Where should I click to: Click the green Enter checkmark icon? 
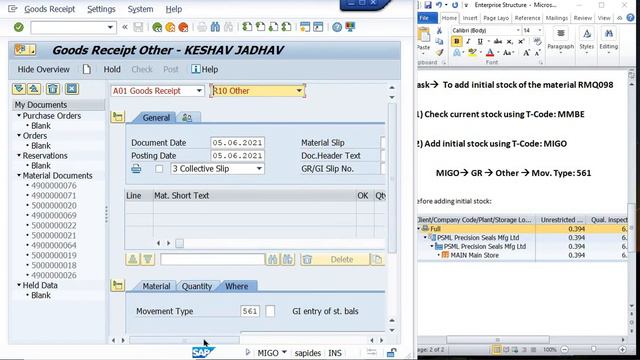click(x=19, y=27)
